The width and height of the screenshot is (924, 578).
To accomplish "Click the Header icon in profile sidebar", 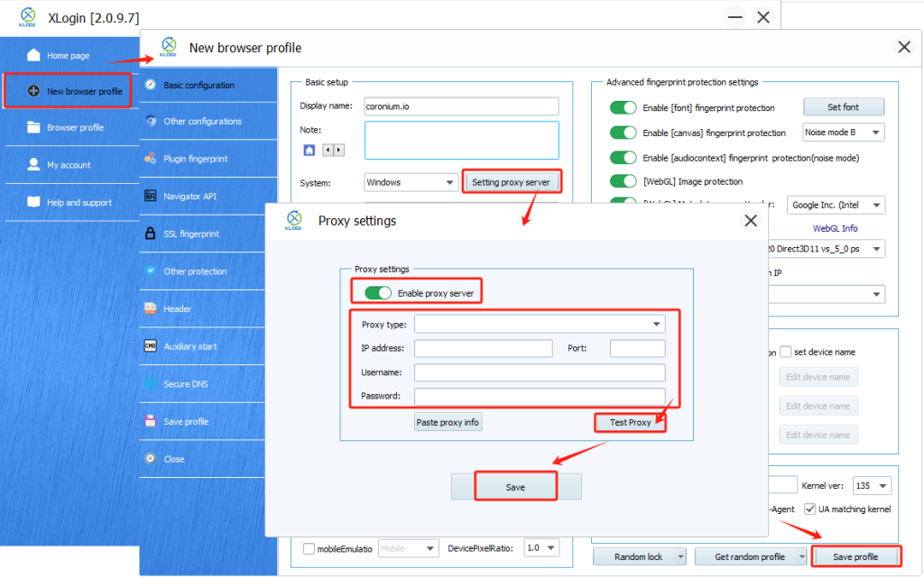I will point(151,308).
